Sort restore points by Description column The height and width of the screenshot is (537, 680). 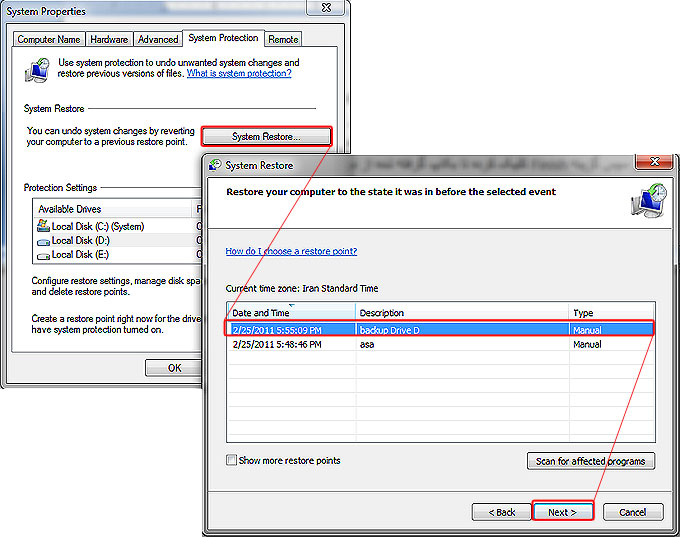coord(460,313)
